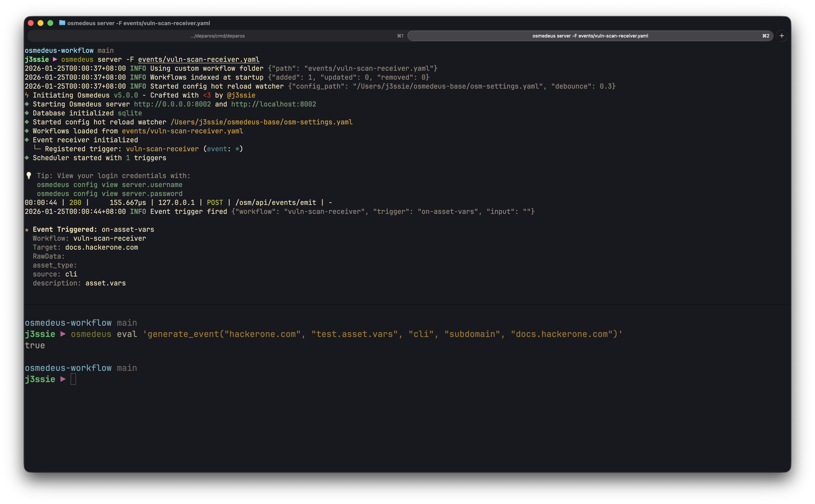Close the terminal window with red button
Viewport: 815px width, 504px height.
[x=31, y=23]
